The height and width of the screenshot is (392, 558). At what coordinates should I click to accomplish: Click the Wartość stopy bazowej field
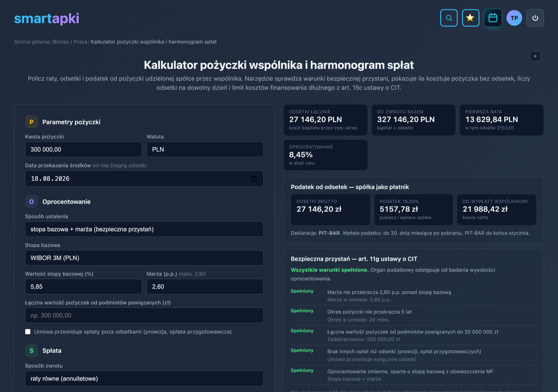click(83, 287)
